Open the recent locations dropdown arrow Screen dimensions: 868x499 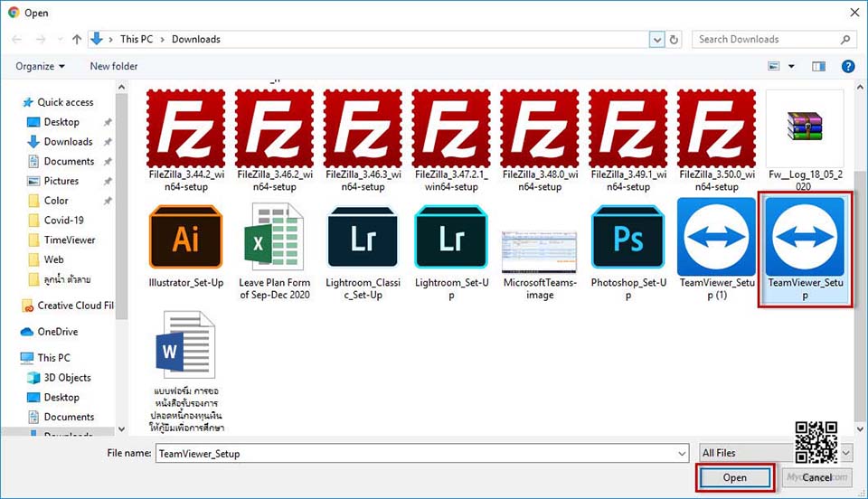[x=60, y=40]
